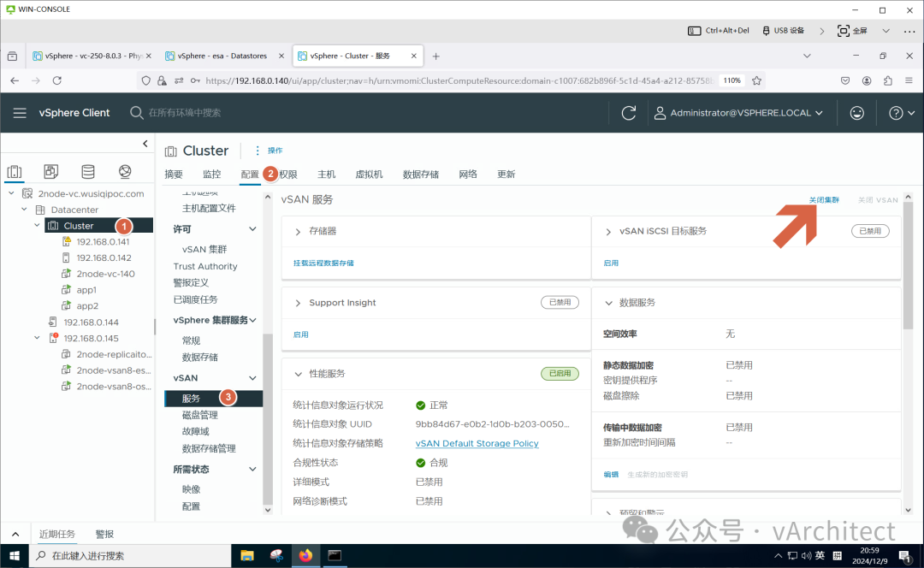924x568 pixels.
Task: Open the console more options ellipsis
Action: click(x=909, y=32)
